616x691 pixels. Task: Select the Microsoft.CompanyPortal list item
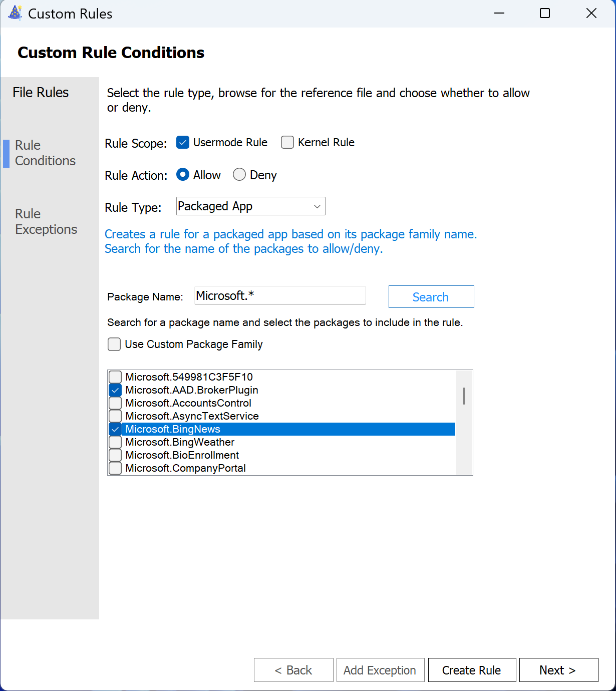click(185, 468)
